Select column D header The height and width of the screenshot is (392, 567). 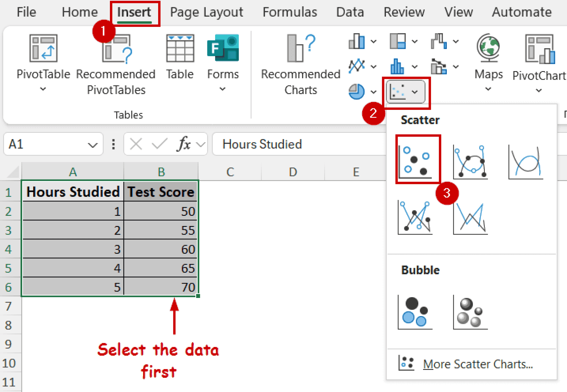coord(293,172)
